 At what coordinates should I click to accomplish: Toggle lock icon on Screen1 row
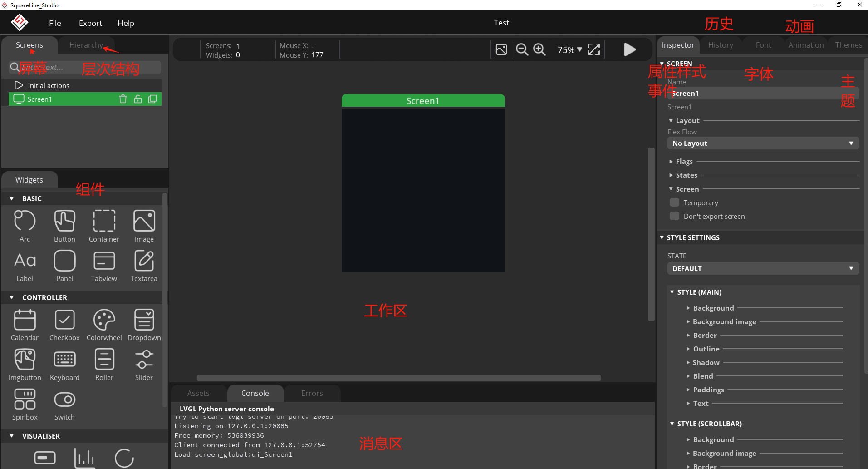pos(137,99)
